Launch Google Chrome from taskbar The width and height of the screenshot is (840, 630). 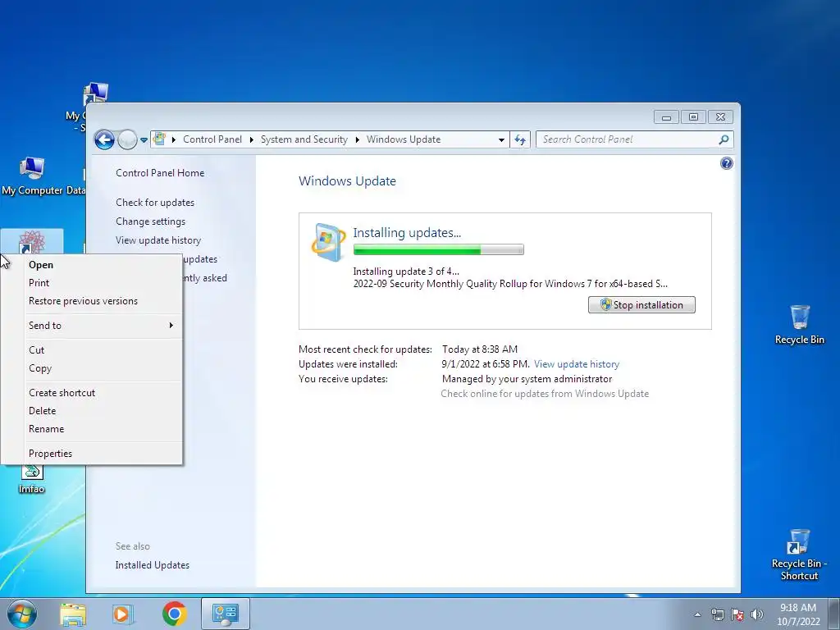point(175,614)
